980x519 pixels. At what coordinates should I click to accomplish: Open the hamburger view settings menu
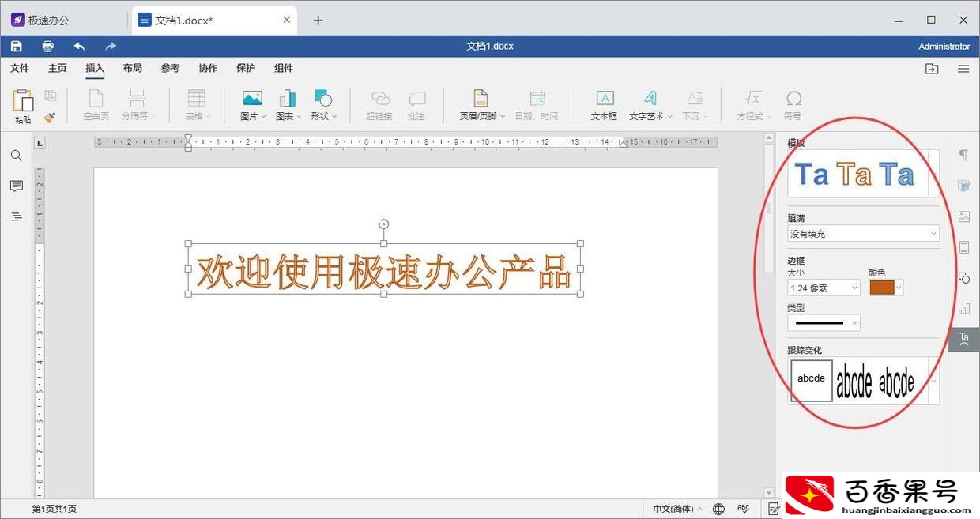tap(963, 69)
